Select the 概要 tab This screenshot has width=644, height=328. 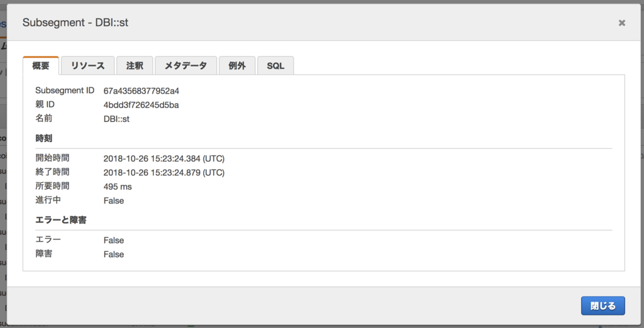coord(41,66)
